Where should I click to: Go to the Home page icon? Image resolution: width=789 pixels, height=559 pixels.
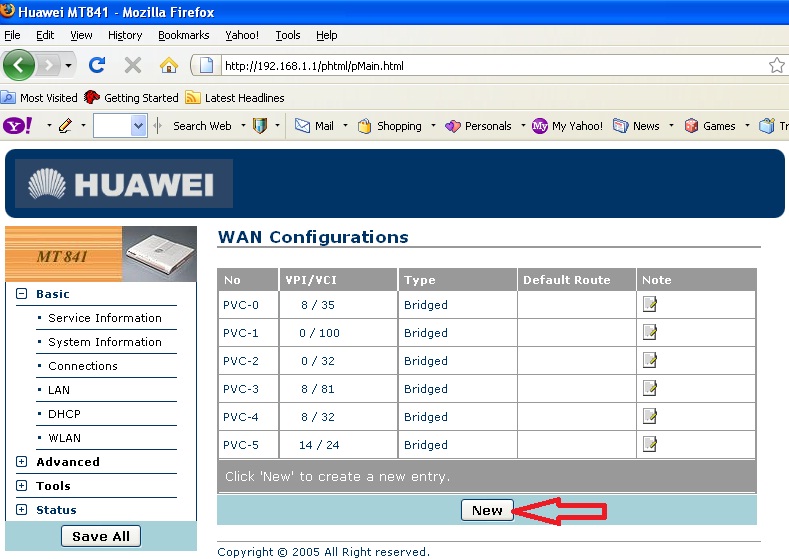pyautogui.click(x=169, y=65)
